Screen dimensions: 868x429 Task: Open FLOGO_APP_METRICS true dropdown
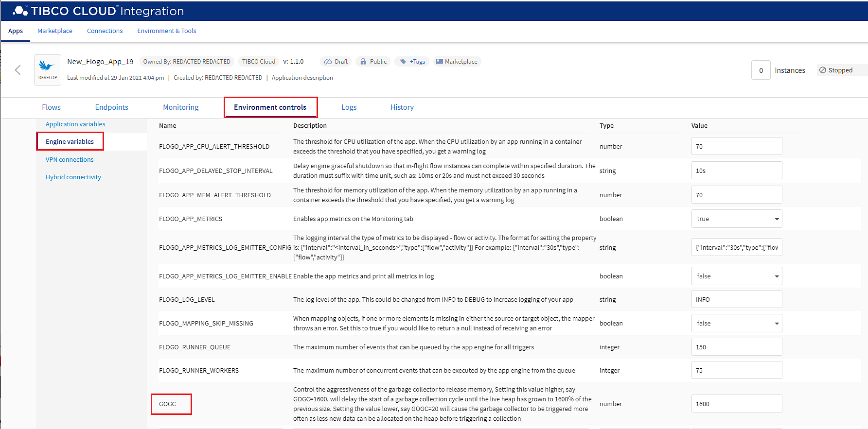pos(737,219)
